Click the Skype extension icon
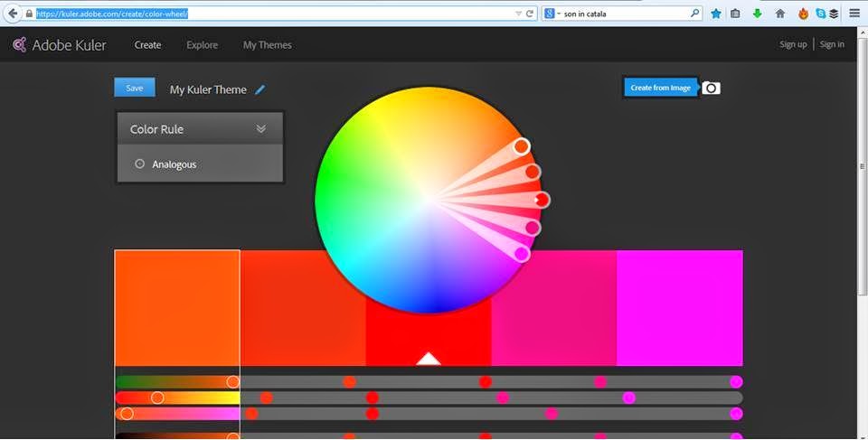 click(x=820, y=14)
